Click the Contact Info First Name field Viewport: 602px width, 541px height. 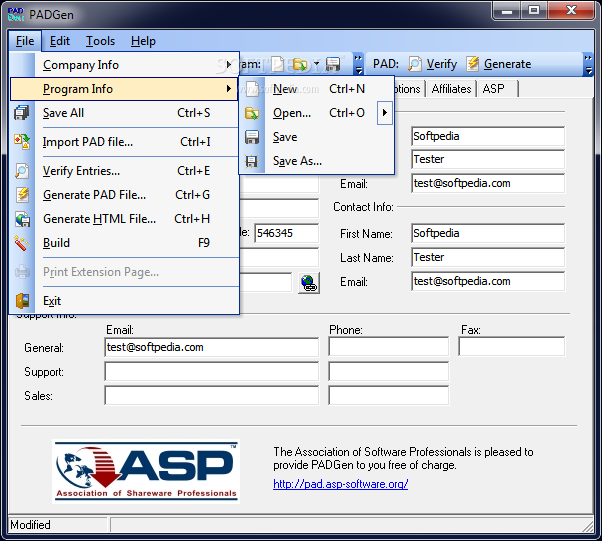(x=488, y=233)
